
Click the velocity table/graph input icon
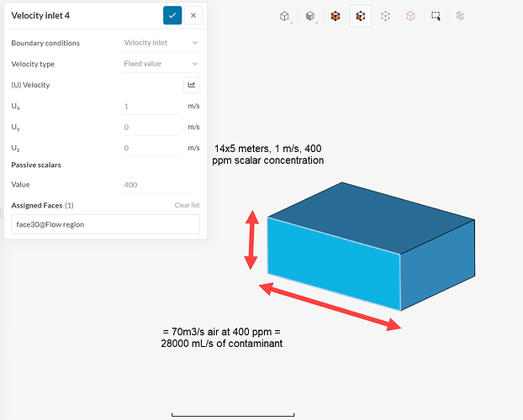pyautogui.click(x=192, y=85)
